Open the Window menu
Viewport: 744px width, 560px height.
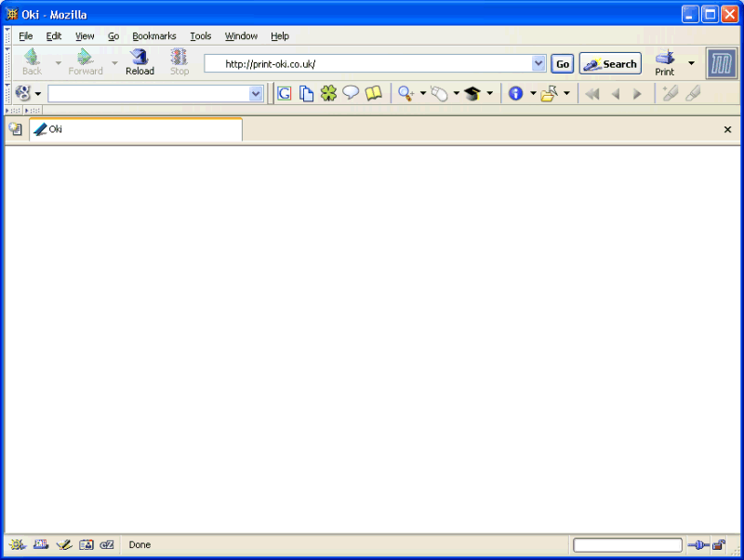click(x=241, y=36)
